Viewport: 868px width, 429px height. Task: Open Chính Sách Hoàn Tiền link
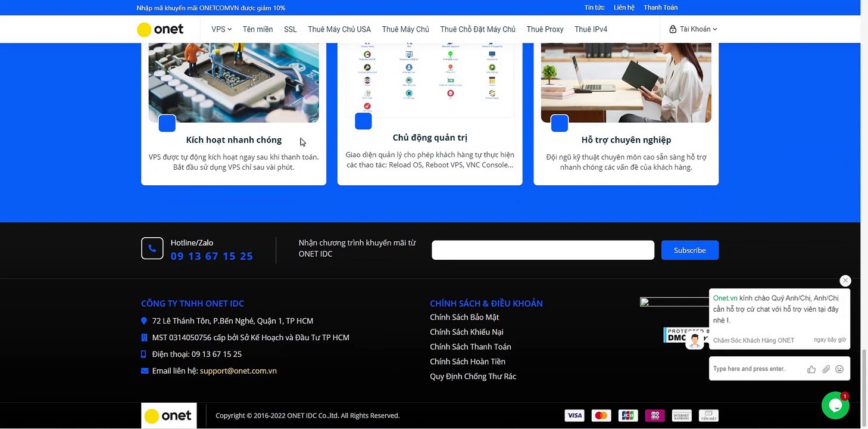(x=468, y=362)
